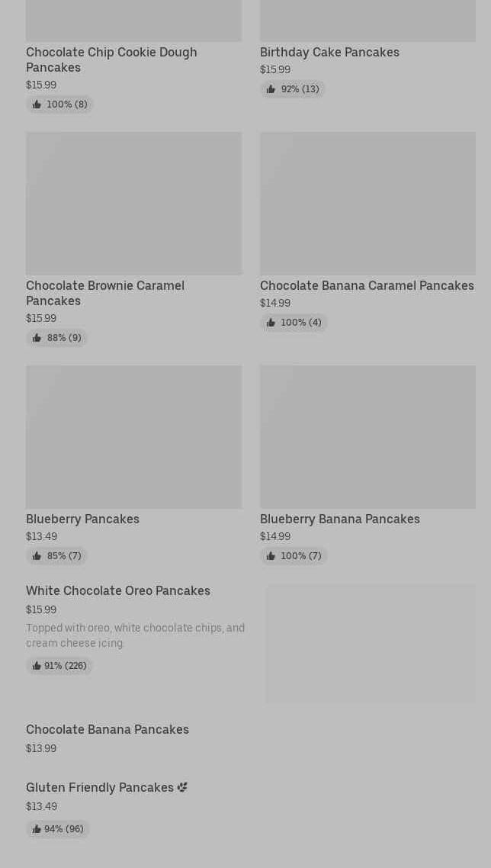Open Gluten Friendly Pancakes item
The height and width of the screenshot is (868, 491).
tap(100, 787)
